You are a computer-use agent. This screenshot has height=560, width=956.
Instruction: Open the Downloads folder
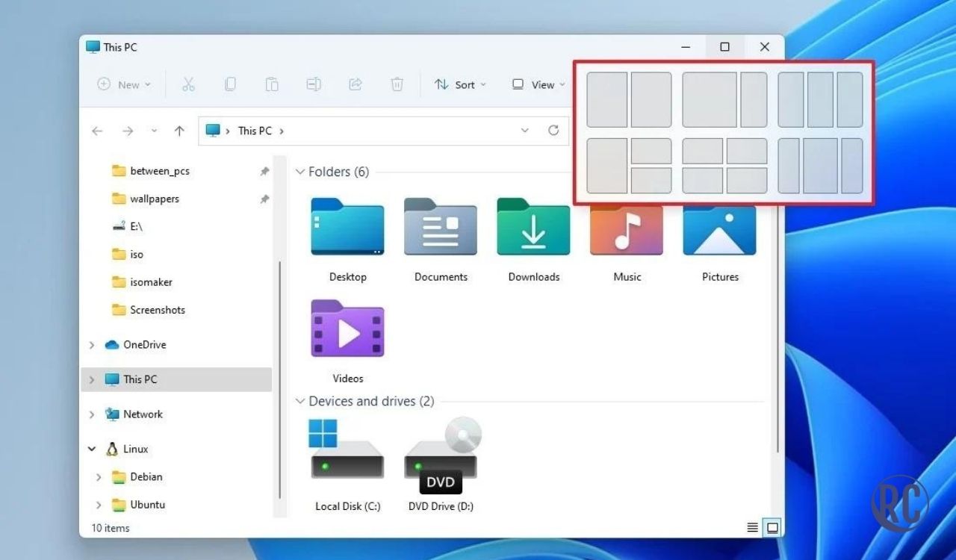click(x=533, y=240)
